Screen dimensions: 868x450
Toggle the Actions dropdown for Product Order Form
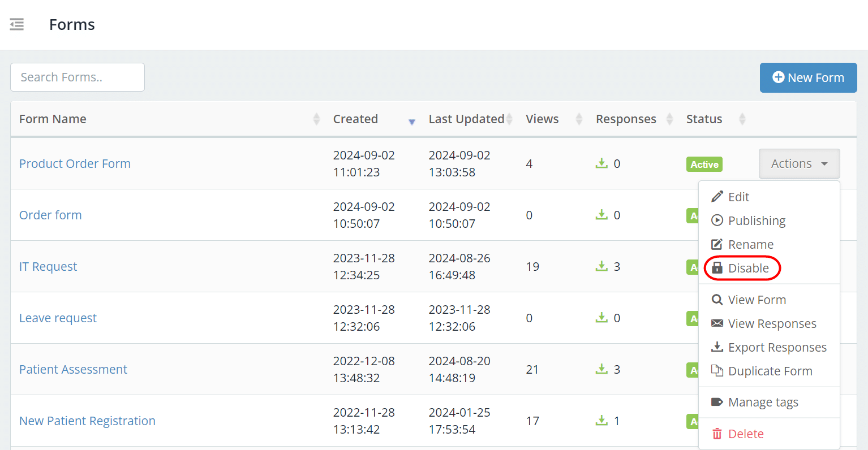click(x=799, y=163)
